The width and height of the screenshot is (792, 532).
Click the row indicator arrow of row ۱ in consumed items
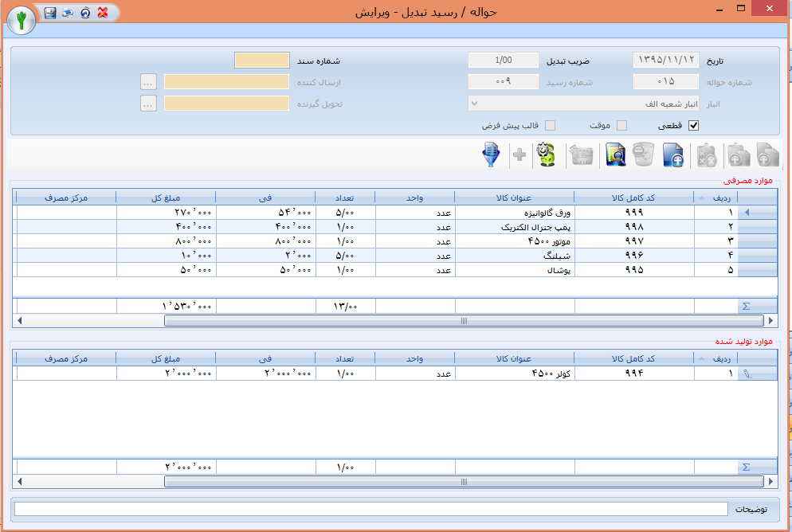747,213
